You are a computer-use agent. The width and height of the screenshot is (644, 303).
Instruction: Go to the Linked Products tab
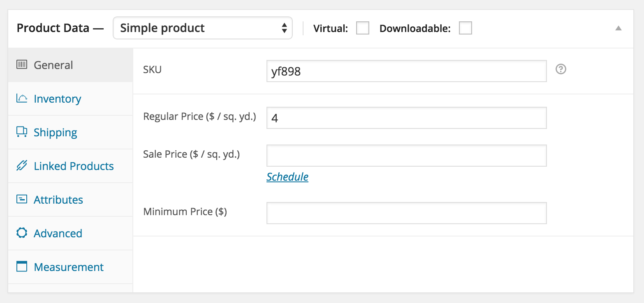pyautogui.click(x=74, y=166)
